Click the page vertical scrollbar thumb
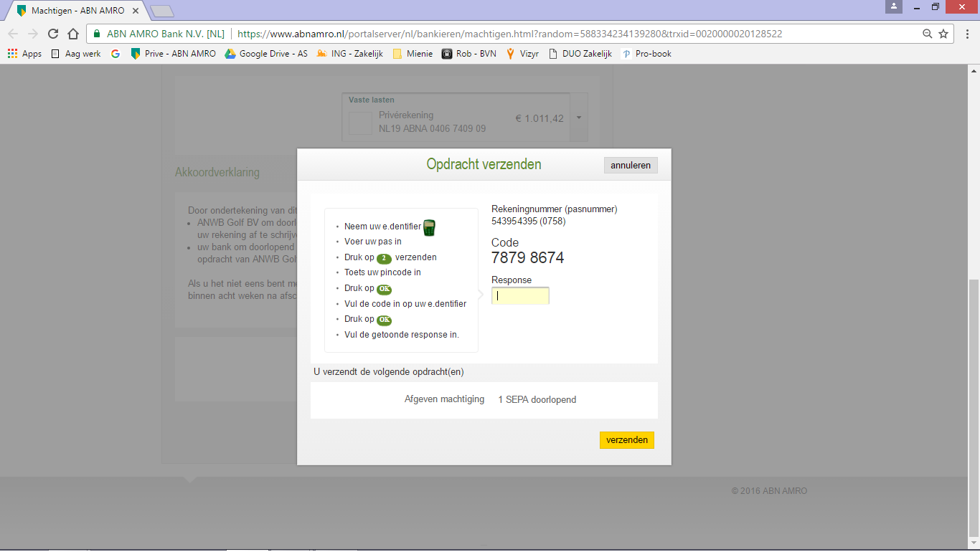 pyautogui.click(x=974, y=406)
